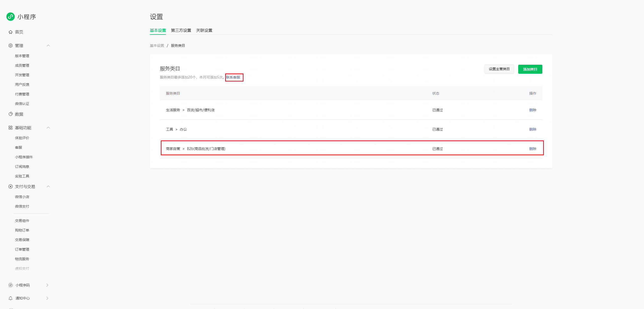Open 订阅消息 in the sidebar
The image size is (644, 309).
[x=22, y=167]
